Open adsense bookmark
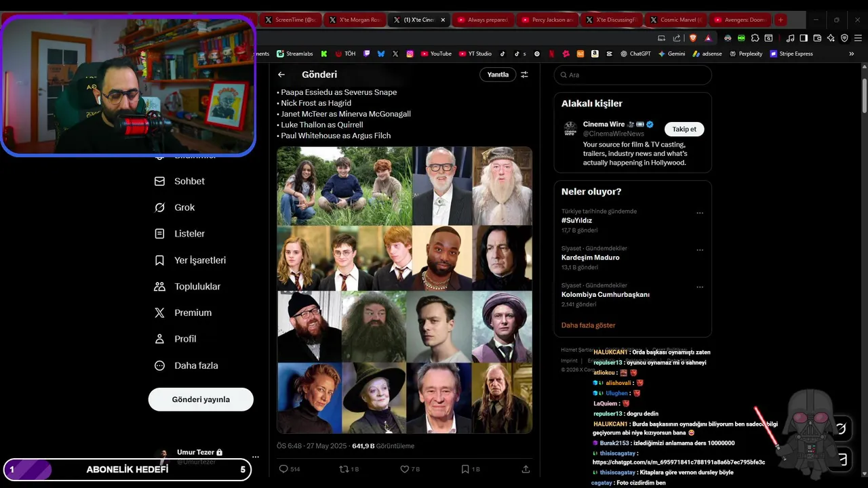This screenshot has width=868, height=488. (707, 54)
